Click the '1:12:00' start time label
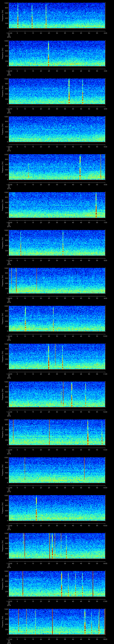This screenshot has width=114, height=644. click(9, 450)
